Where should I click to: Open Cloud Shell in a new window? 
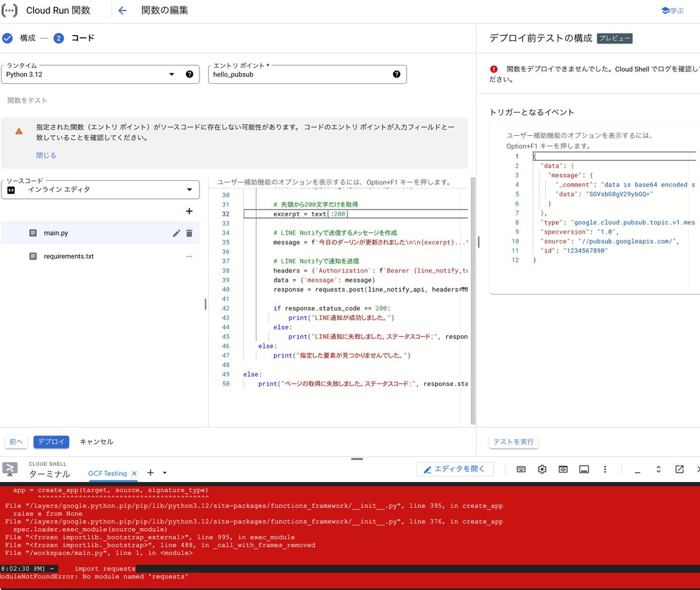(x=680, y=469)
